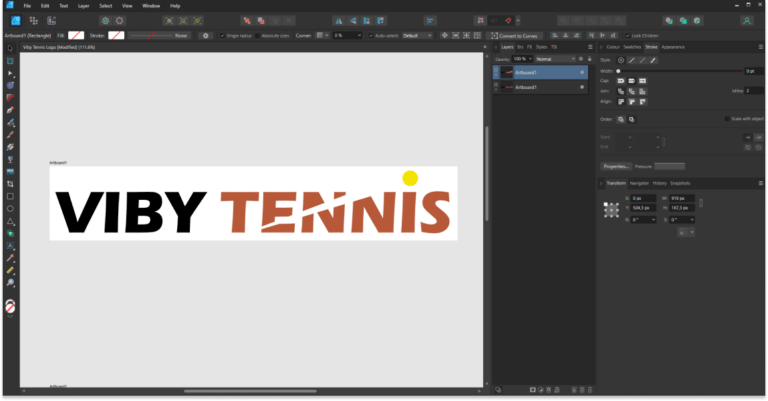
Task: Open the Auto-select Default dropdown
Action: (417, 36)
